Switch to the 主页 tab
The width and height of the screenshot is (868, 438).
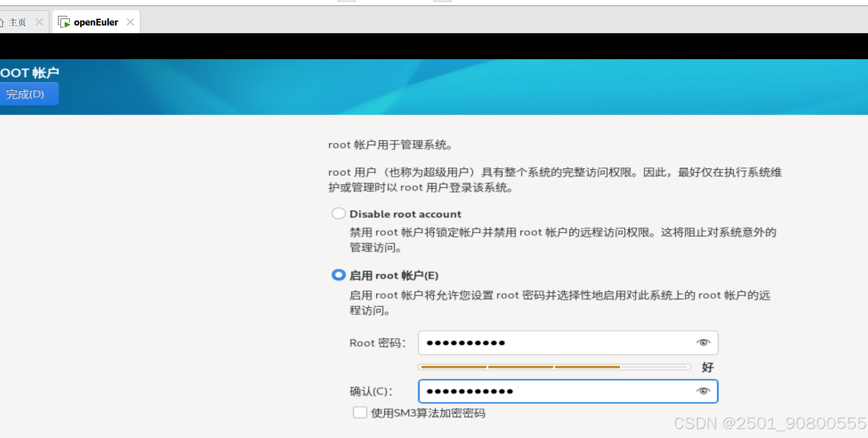[x=17, y=21]
